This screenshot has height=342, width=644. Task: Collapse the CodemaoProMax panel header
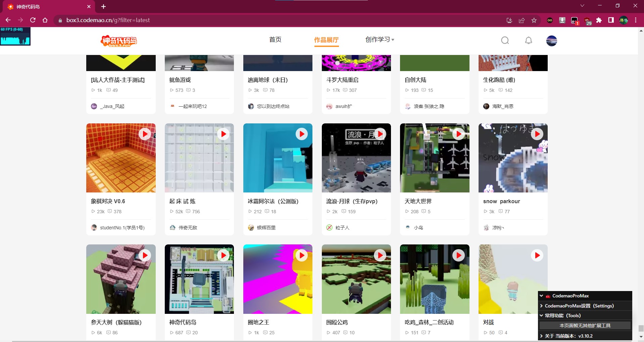(585, 296)
